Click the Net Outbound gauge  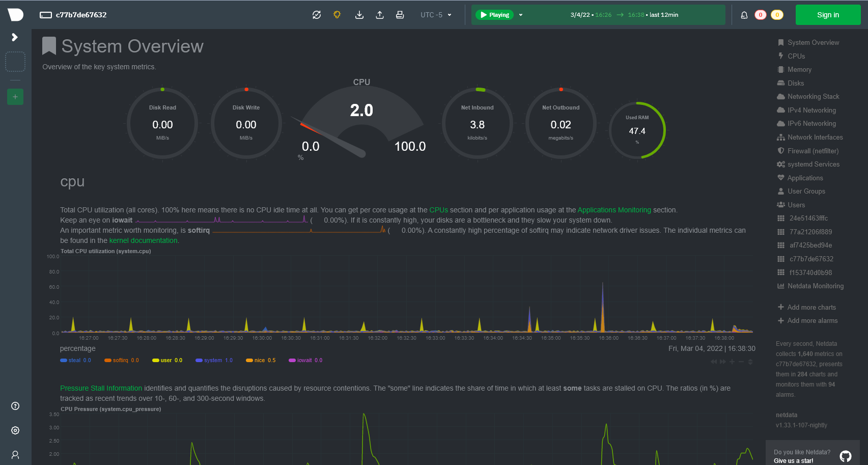coord(561,123)
